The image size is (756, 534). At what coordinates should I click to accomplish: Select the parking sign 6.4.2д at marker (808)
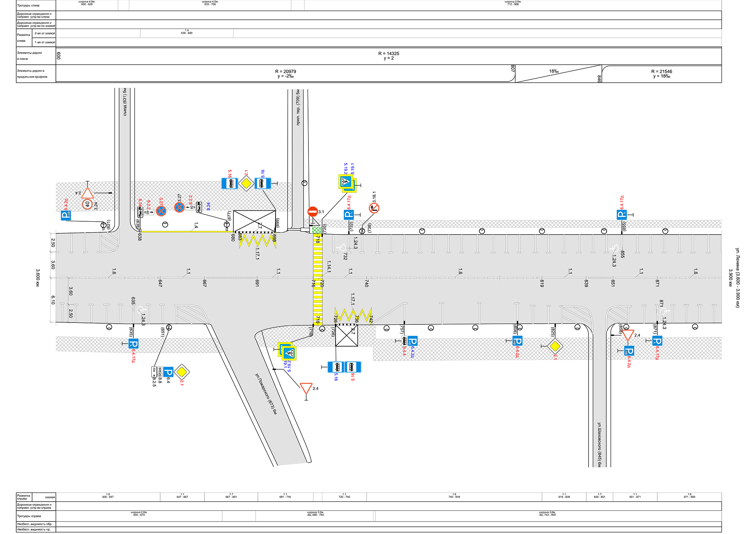(517, 341)
